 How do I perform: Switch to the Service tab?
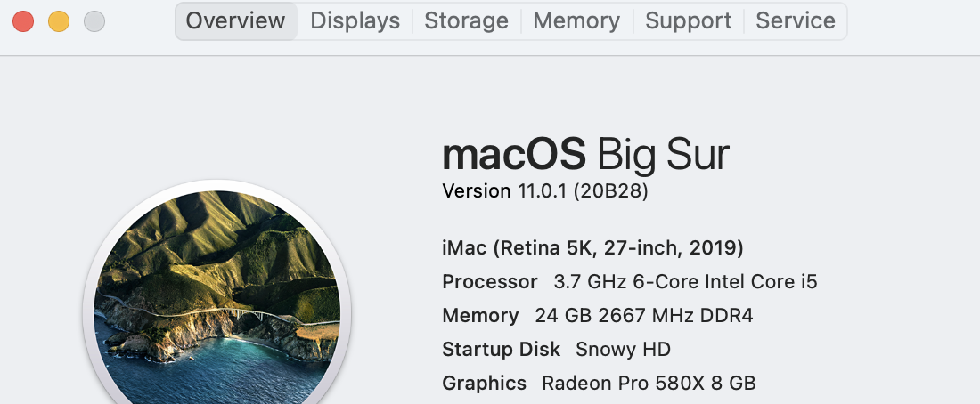796,20
